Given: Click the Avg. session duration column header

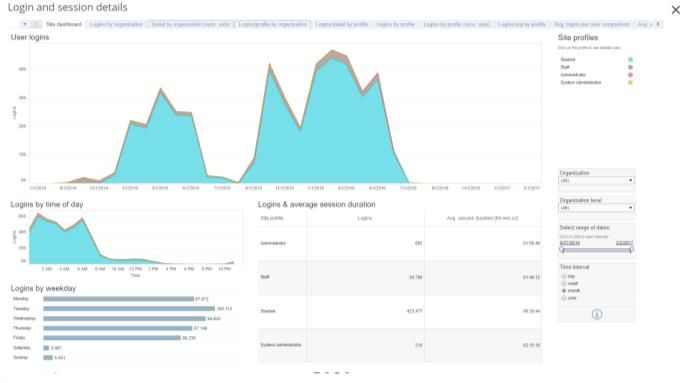Looking at the screenshot, I should [x=482, y=218].
